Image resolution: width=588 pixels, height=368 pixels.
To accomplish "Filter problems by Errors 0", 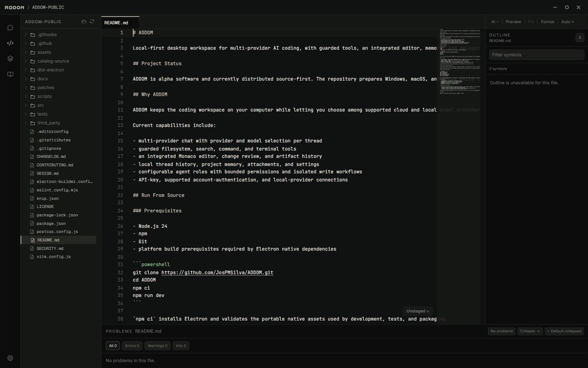I will coord(132,346).
